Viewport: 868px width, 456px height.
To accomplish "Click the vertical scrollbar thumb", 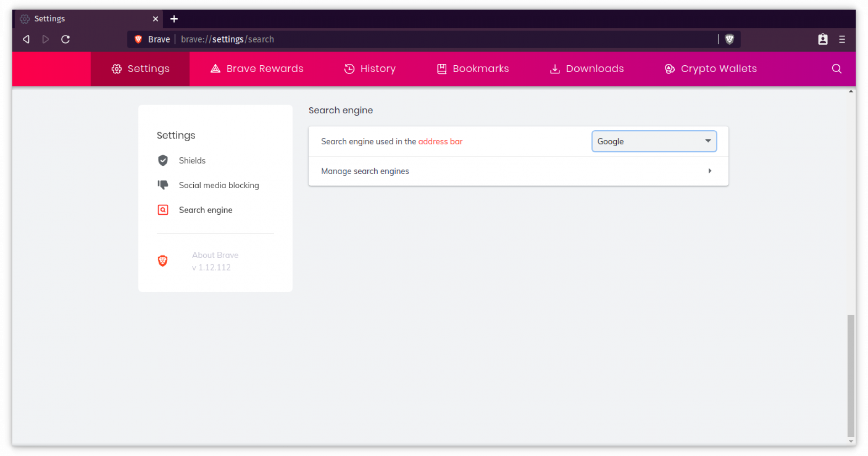I will tap(851, 376).
